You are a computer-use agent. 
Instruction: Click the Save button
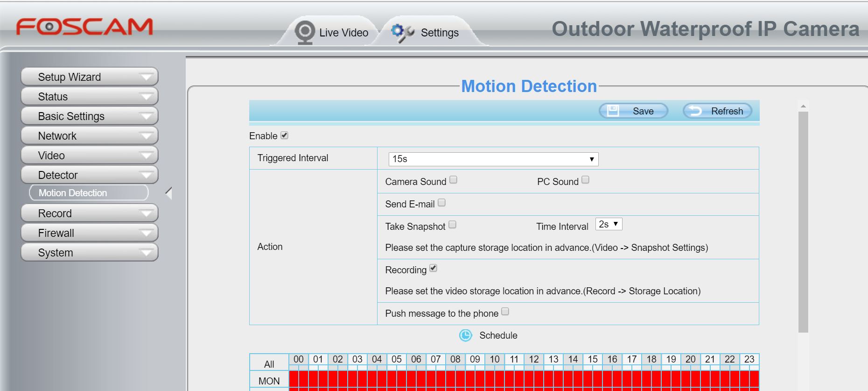pyautogui.click(x=633, y=111)
